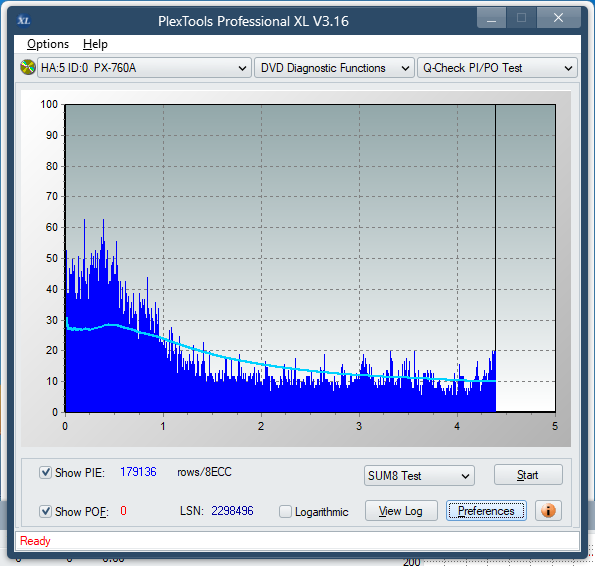The height and width of the screenshot is (566, 595).
Task: Maximize the PlexTools window
Action: [521, 18]
